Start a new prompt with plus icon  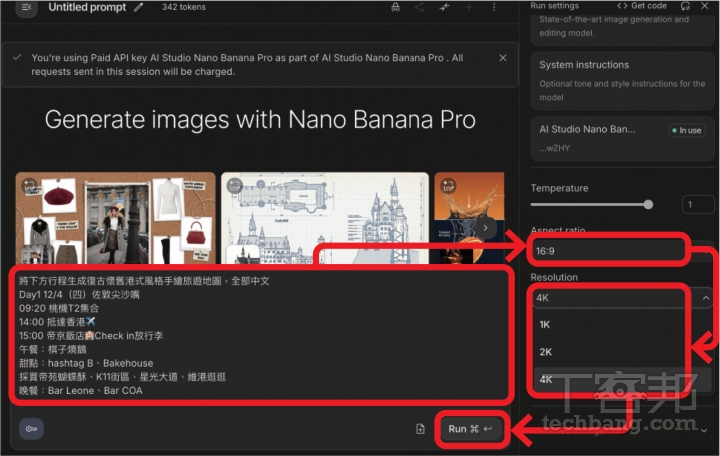(x=469, y=7)
